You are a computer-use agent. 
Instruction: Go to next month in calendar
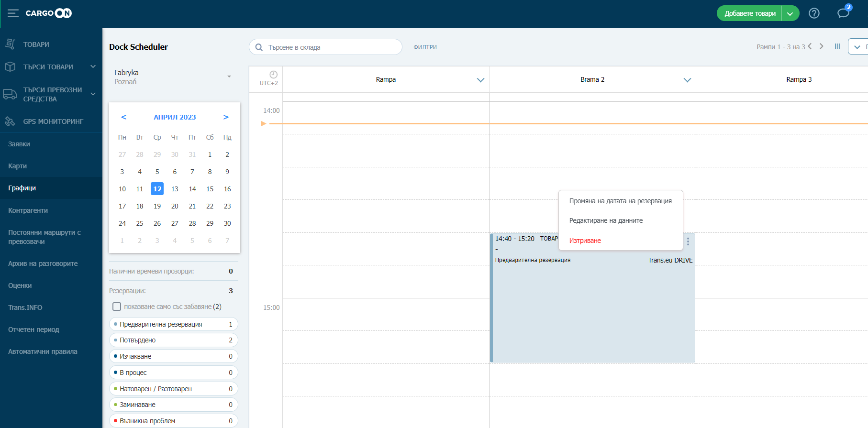[226, 117]
